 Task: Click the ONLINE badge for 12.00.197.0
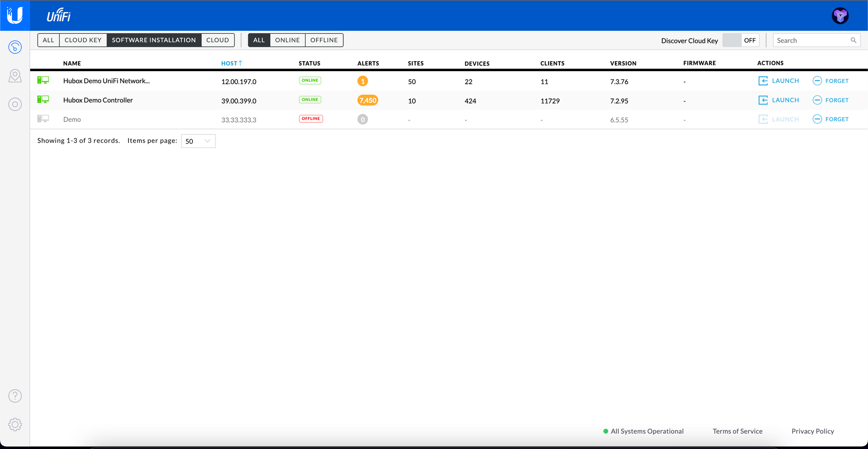click(310, 80)
